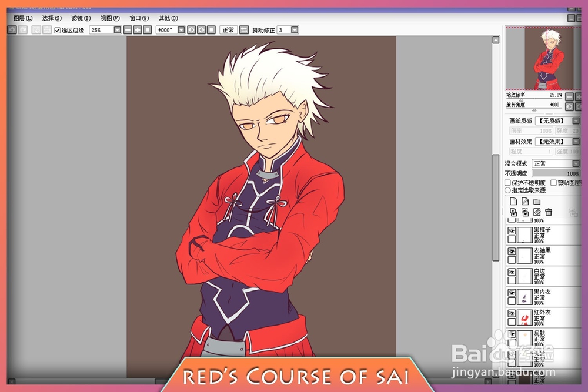Click the redo arrow in toolbar
This screenshot has height=392, width=588.
click(23, 30)
